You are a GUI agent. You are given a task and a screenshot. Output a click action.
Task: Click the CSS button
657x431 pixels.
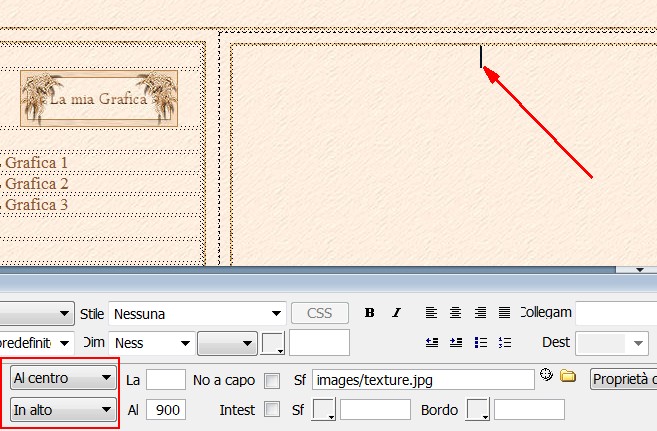[x=319, y=313]
